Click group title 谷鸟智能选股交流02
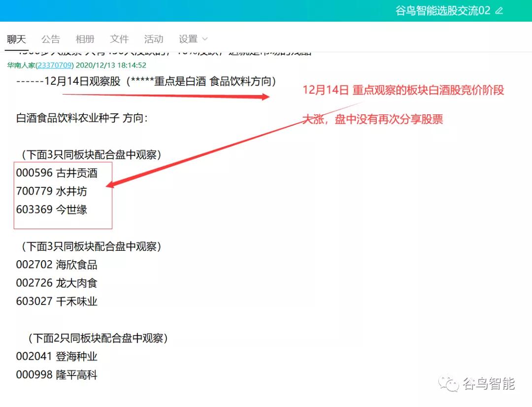 [x=443, y=10]
